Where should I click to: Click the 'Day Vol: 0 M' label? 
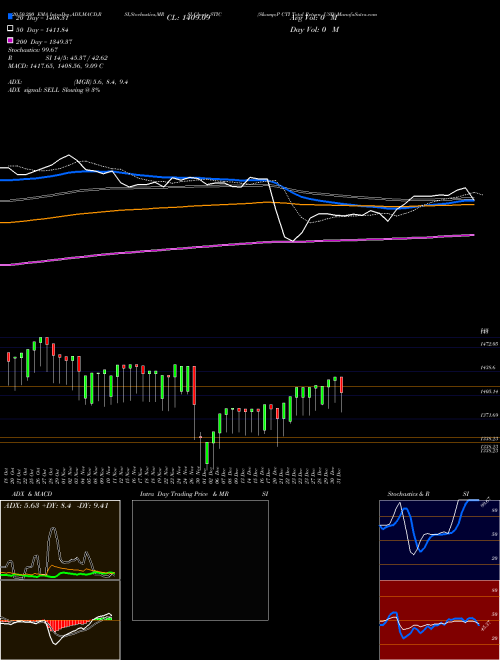point(314,30)
